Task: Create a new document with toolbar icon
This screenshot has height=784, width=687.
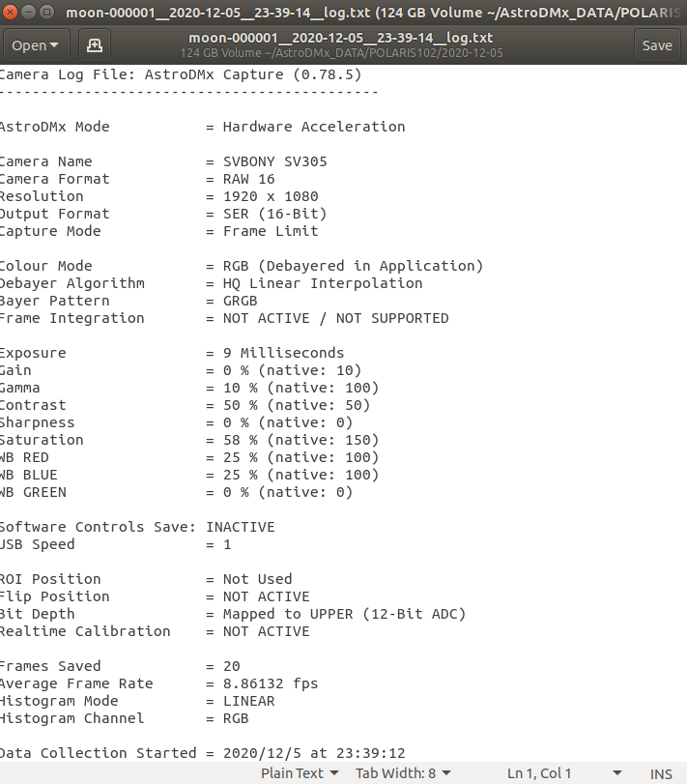Action: click(95, 45)
